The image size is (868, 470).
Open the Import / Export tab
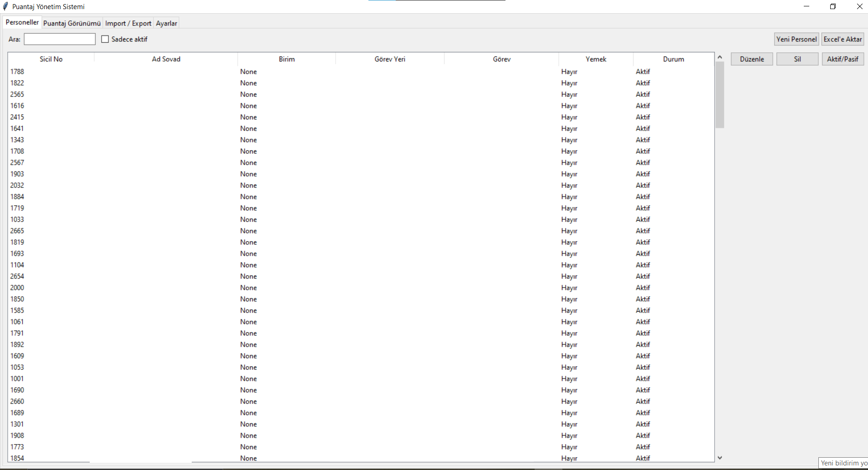click(x=128, y=23)
